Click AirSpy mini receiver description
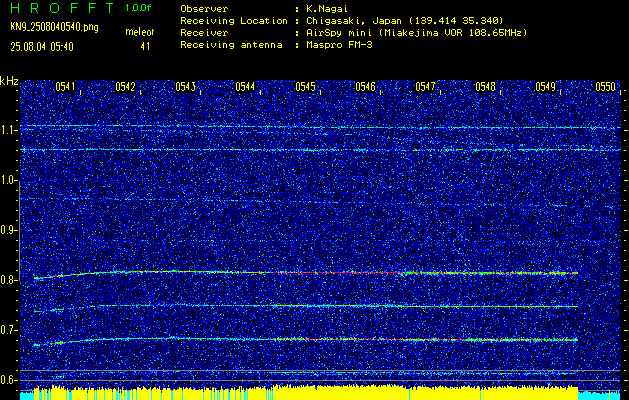 416,33
